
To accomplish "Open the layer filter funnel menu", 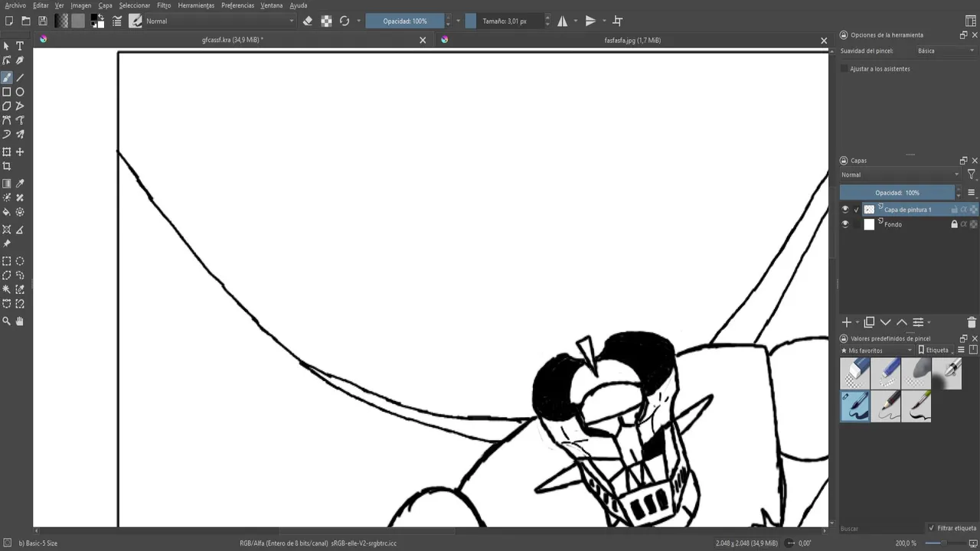I will [x=972, y=174].
